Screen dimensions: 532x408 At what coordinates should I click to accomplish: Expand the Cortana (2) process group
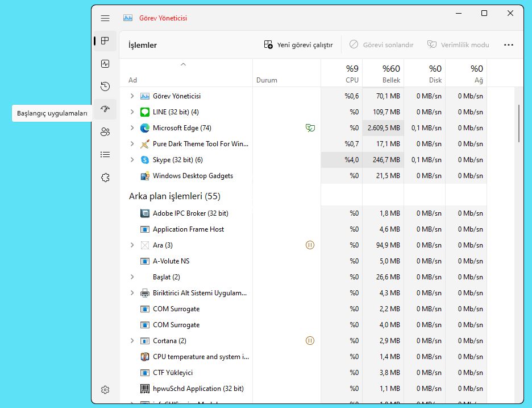(x=132, y=341)
